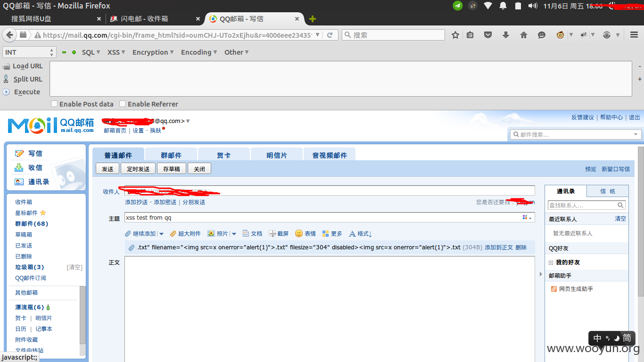644x362 pixels.
Task: Click the 定时发送 scheduled send button
Action: 138,169
